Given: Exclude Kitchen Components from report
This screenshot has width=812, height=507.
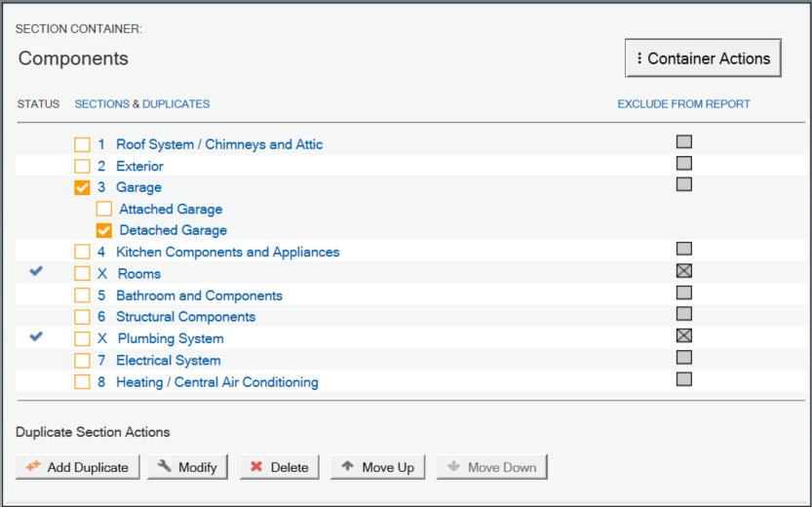Looking at the screenshot, I should 684,249.
